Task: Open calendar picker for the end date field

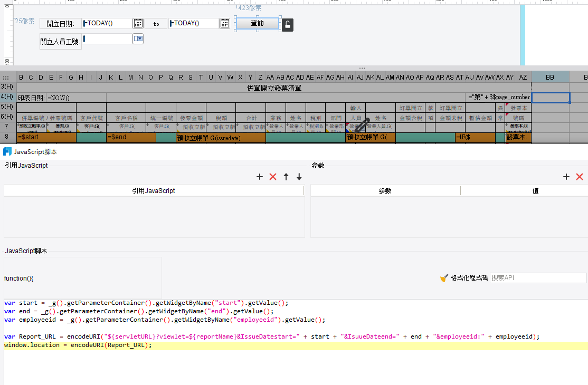Action: pos(225,23)
